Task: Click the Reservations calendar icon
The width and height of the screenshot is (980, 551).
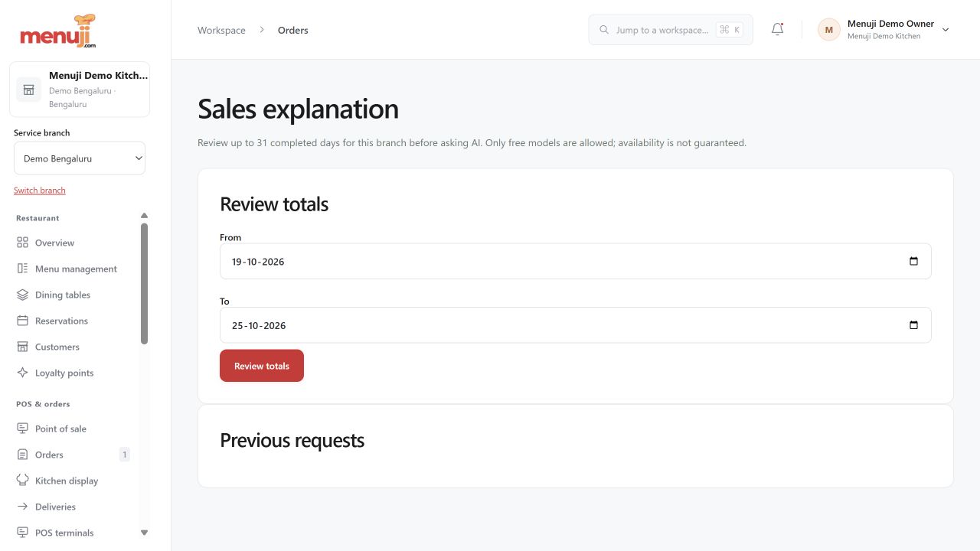Action: click(x=22, y=321)
